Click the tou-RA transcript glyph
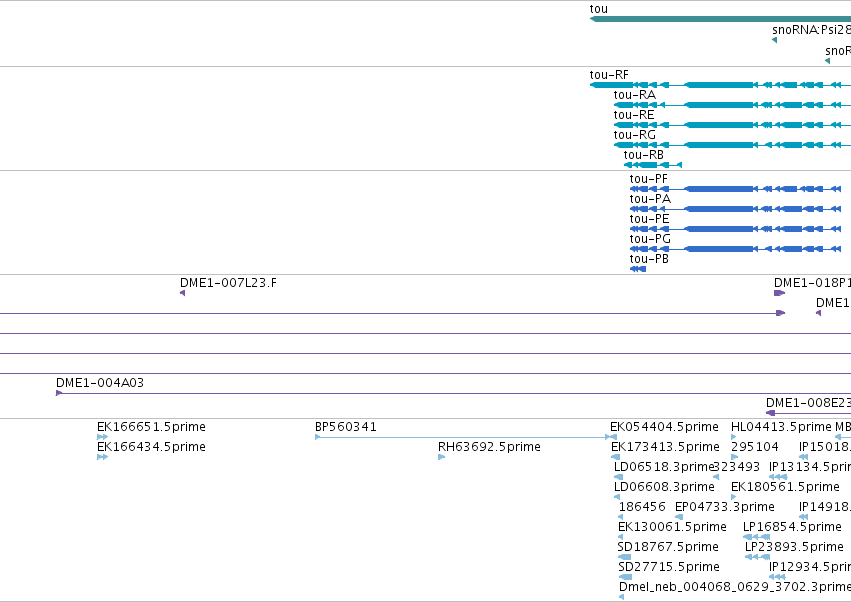 pyautogui.click(x=732, y=105)
